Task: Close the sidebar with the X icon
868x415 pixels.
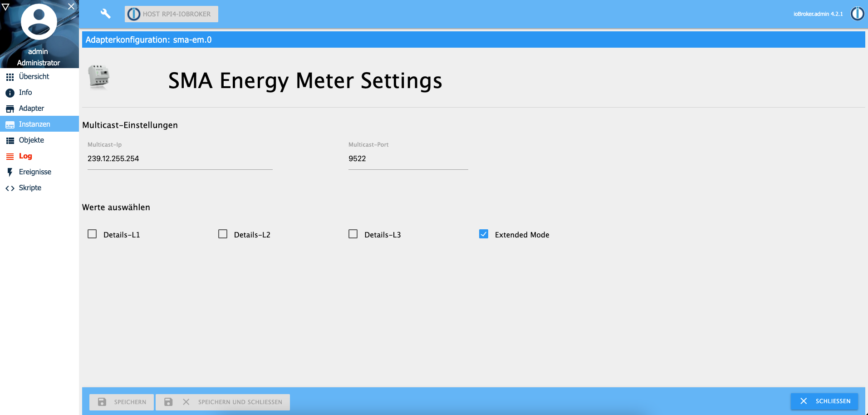Action: tap(71, 6)
